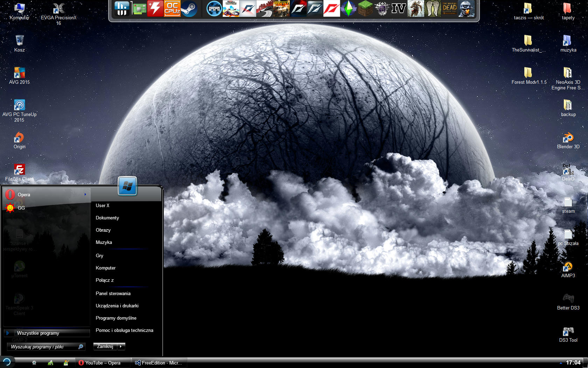The image size is (588, 368).
Task: Click the search magnifier icon in Start menu
Action: click(x=80, y=347)
